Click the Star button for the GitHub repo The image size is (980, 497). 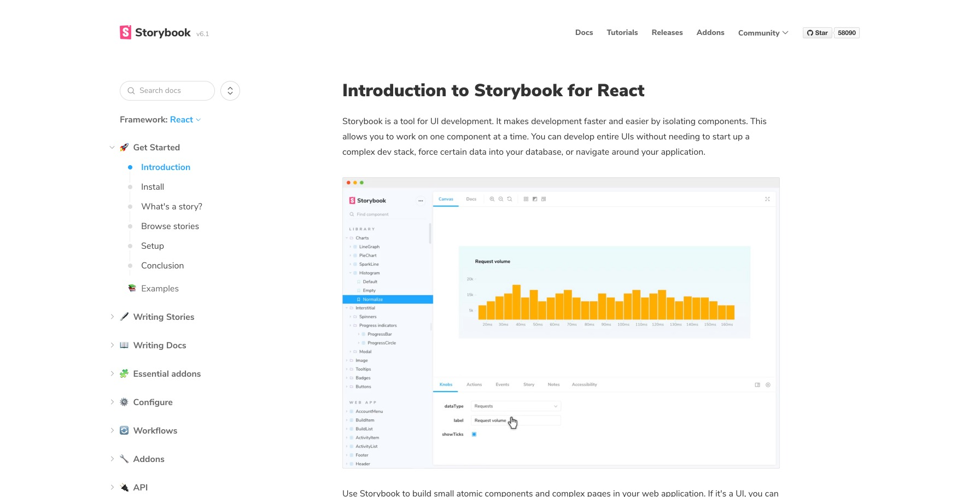(817, 33)
